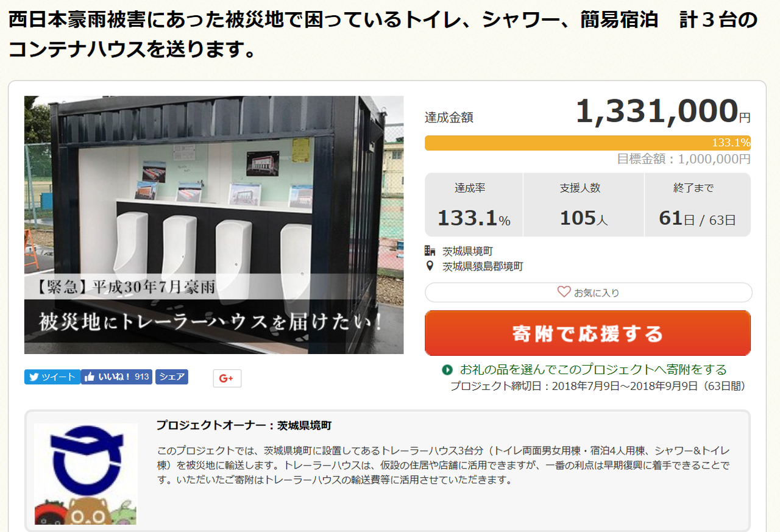Click 寄附で応援する donate button
The image size is (780, 532).
587,333
